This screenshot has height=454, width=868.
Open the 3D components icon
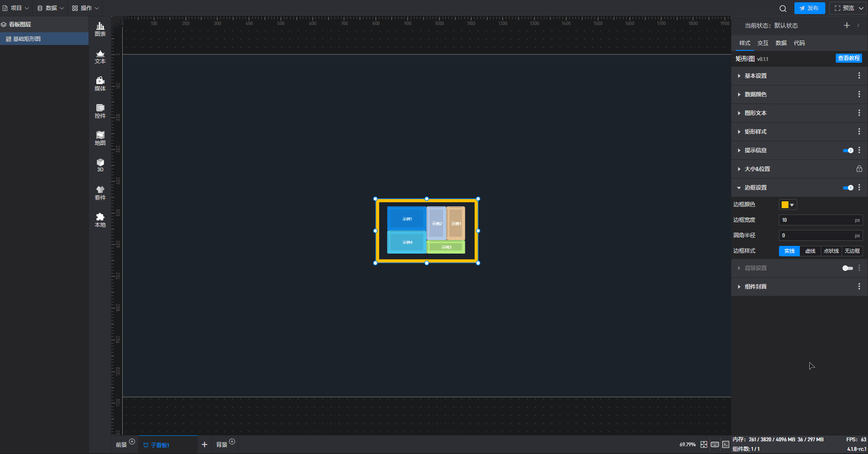[100, 165]
